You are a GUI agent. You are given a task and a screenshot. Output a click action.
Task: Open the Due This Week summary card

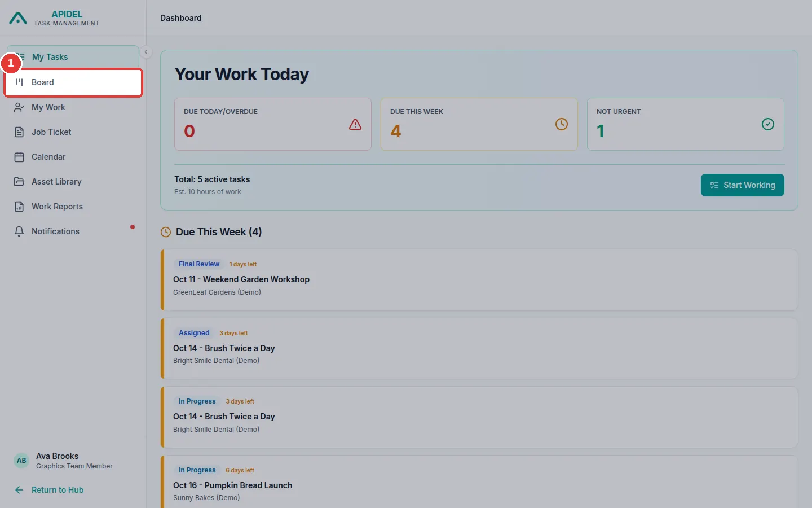tap(479, 124)
